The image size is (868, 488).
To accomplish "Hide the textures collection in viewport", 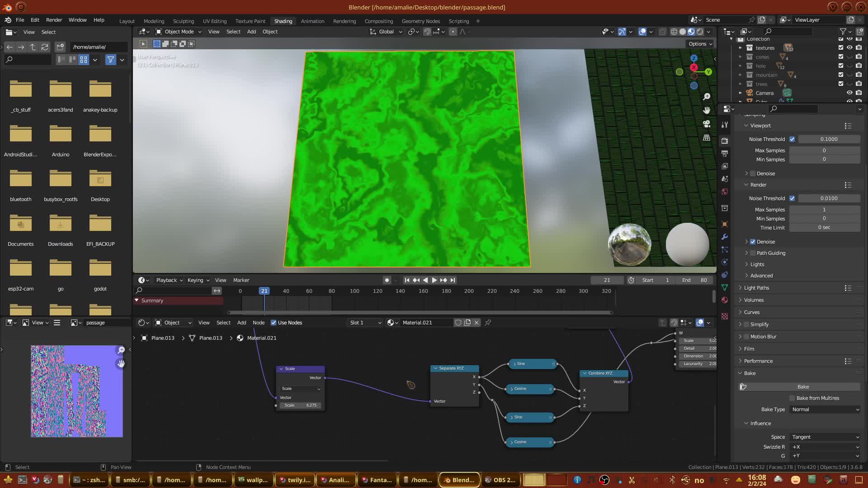I will 849,48.
